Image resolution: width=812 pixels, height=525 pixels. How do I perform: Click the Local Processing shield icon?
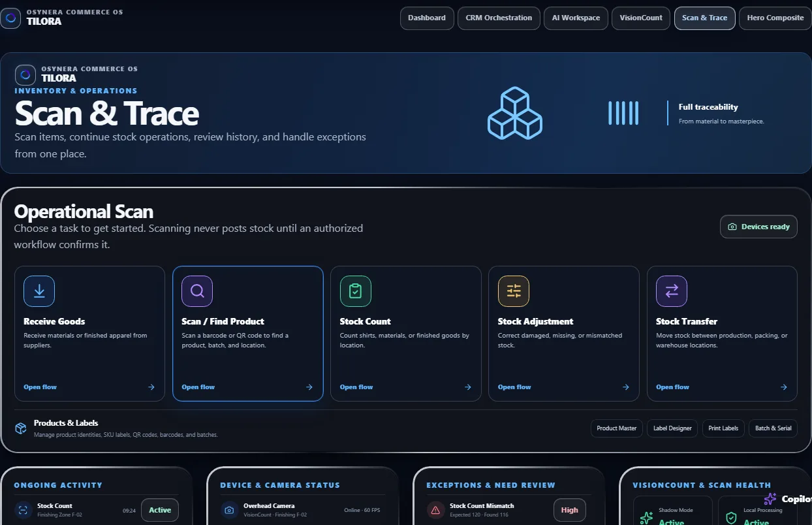(731, 518)
